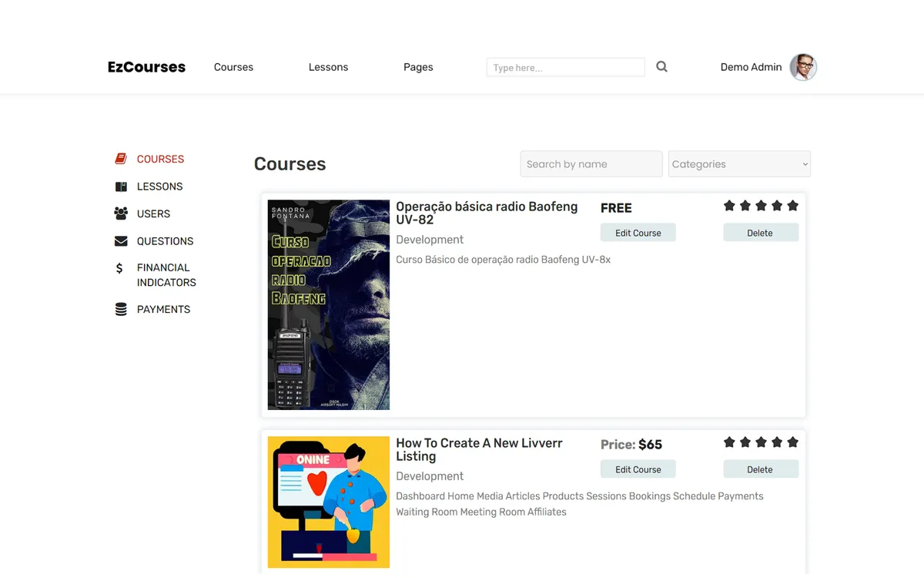
Task: Open Pages in the top navigation
Action: [418, 67]
